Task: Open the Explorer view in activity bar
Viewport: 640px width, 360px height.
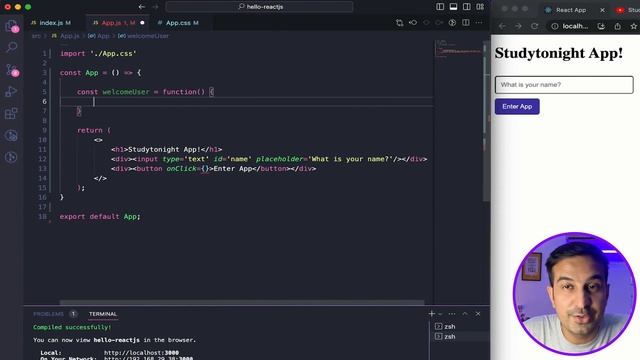Action: [x=11, y=26]
